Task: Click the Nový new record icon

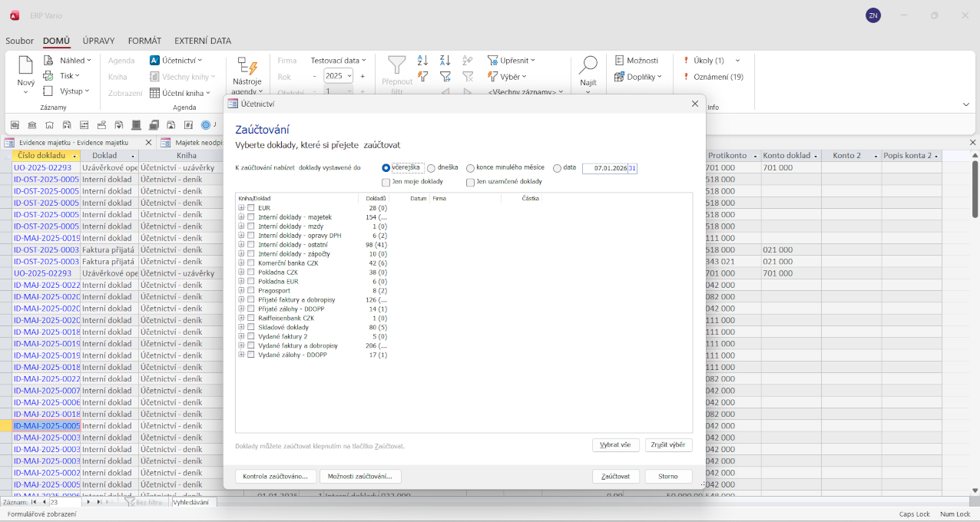Action: tap(25, 66)
